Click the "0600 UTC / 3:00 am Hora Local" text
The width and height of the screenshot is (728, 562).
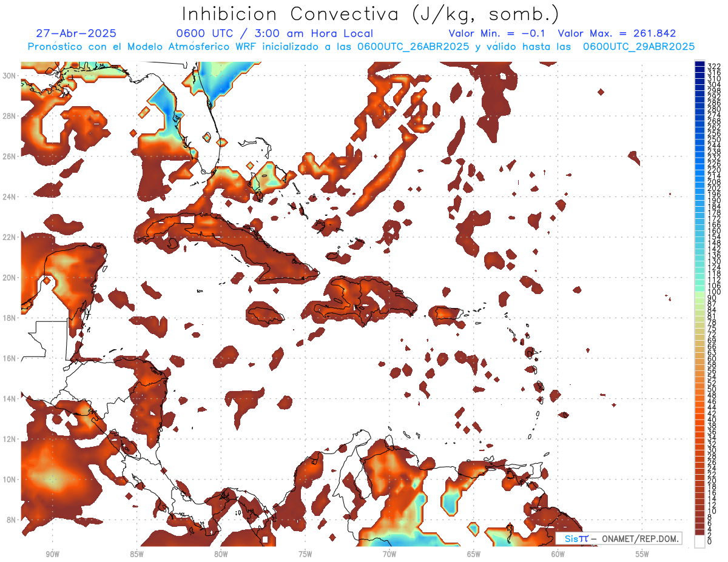274,33
